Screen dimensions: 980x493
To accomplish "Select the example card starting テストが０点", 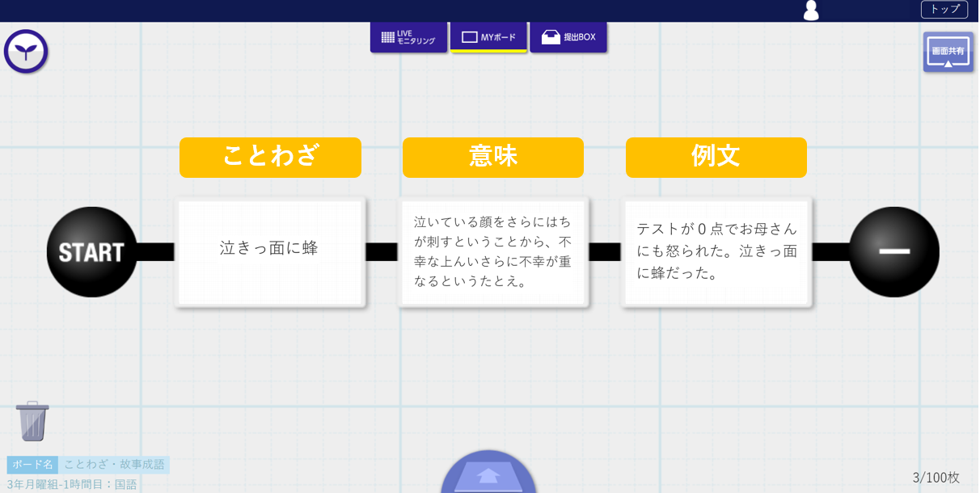I will tap(716, 252).
